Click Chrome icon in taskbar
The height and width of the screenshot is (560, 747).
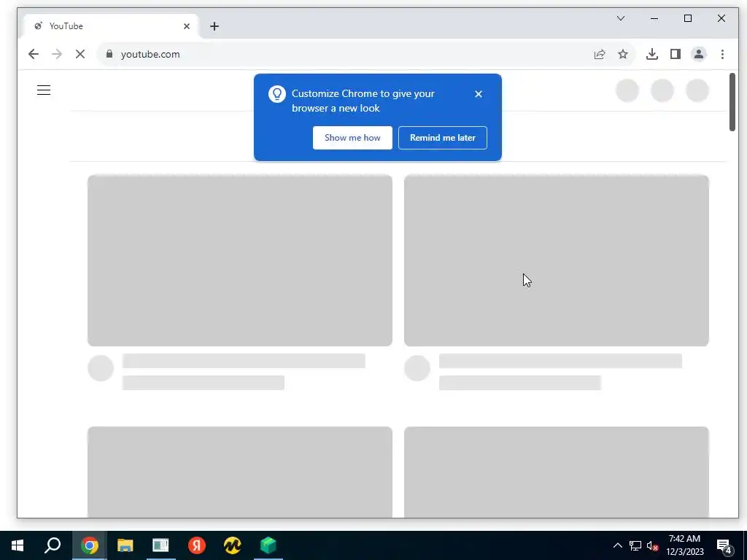89,545
